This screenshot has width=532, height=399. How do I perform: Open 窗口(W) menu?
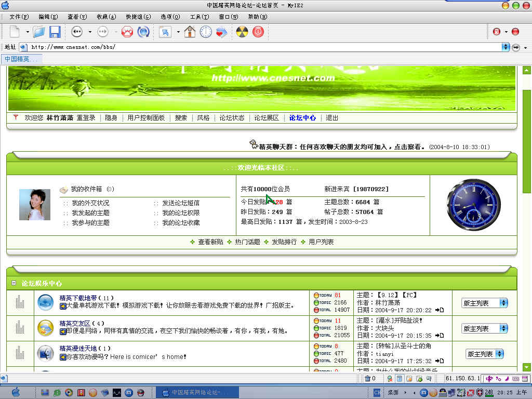coord(229,17)
